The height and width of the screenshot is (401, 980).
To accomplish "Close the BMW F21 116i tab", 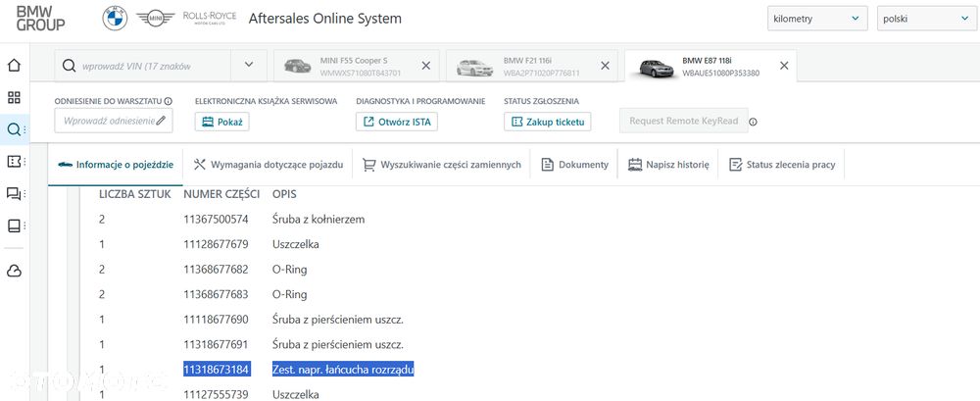I will tap(605, 65).
